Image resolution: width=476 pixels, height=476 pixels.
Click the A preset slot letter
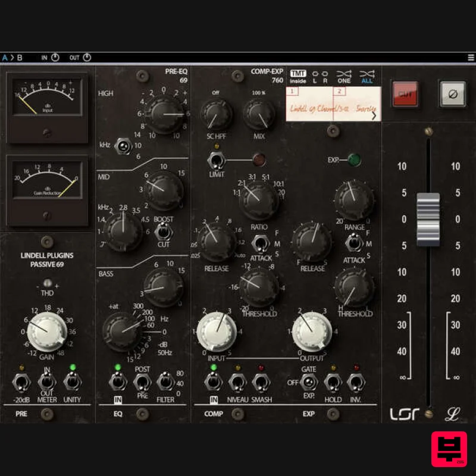pos(5,57)
